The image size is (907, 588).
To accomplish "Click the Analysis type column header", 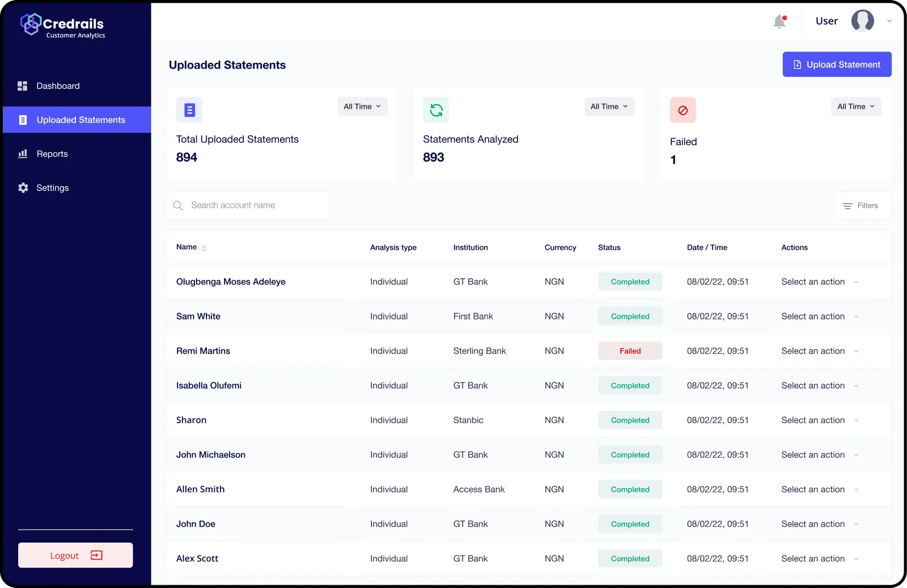I will click(393, 248).
